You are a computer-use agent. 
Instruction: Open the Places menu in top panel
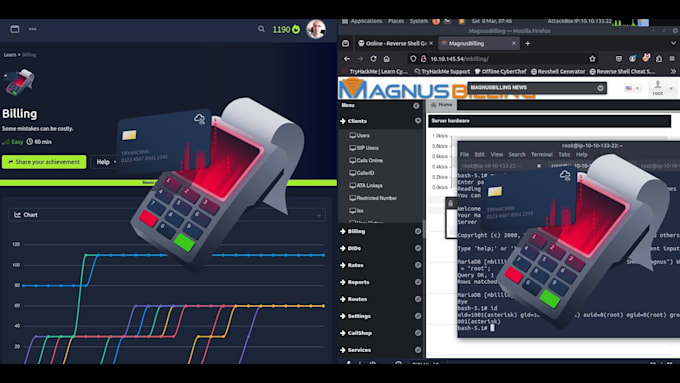coord(396,21)
